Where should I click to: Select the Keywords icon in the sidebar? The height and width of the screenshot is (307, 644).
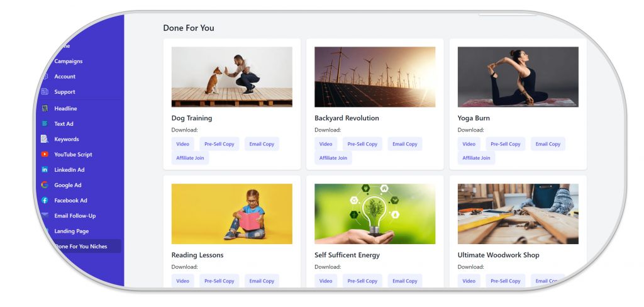(x=45, y=139)
